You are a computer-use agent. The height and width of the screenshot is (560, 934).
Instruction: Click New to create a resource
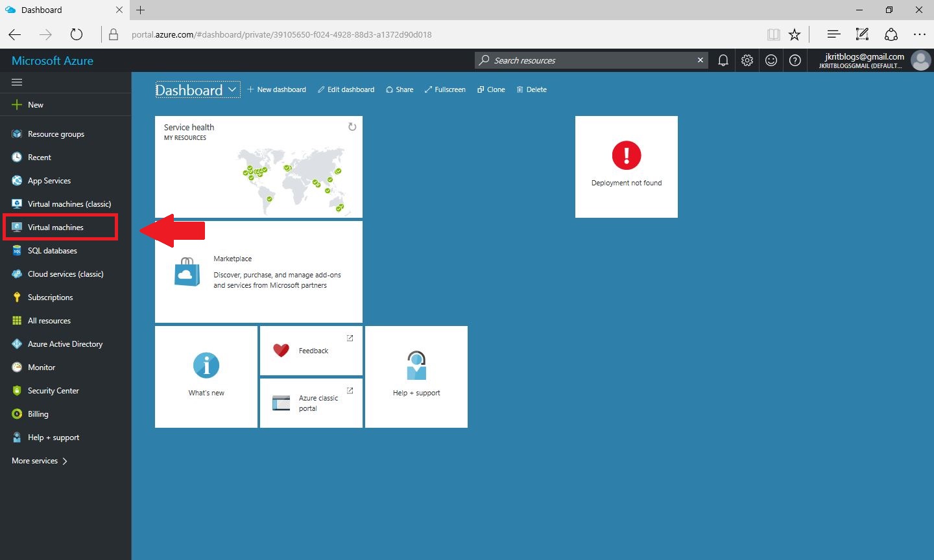point(66,105)
